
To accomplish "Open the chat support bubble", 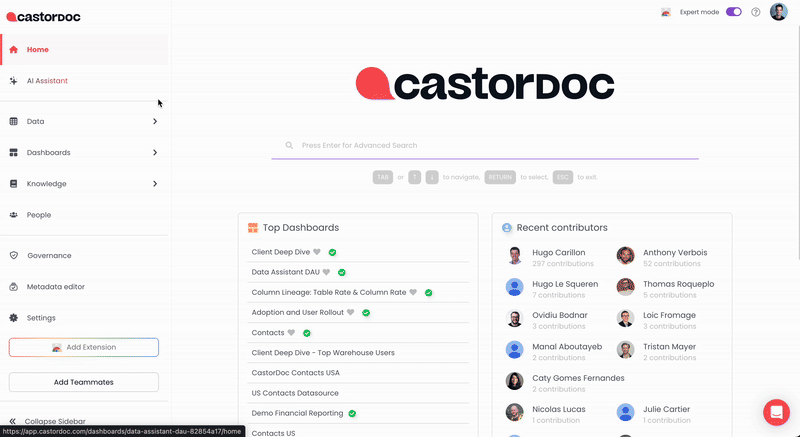I will tap(777, 412).
